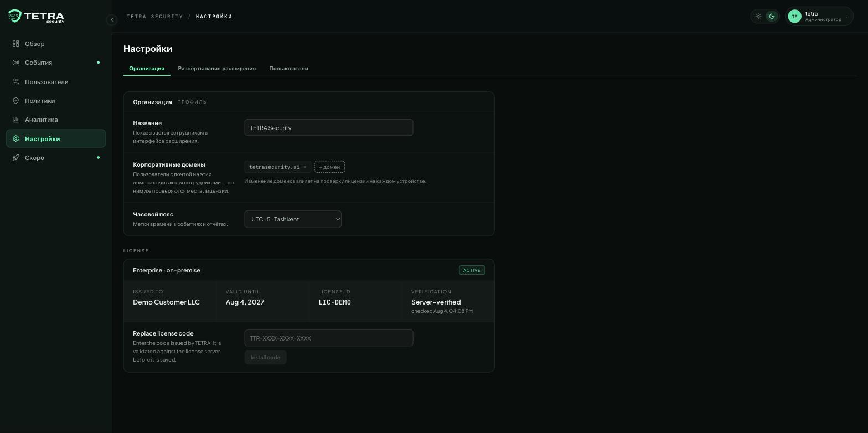Click the НАСТРОЙКИ breadcrumb
This screenshot has height=433, width=868.
coord(214,17)
